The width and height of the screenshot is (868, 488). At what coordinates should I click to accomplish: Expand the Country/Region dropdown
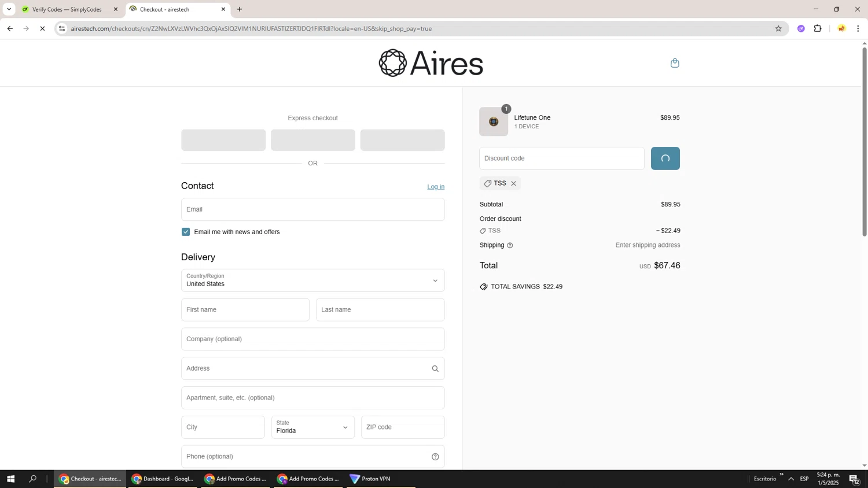[x=312, y=280]
